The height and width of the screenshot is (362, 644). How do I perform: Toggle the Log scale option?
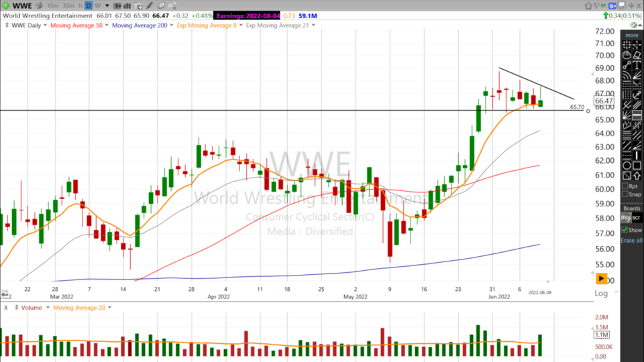tap(601, 293)
